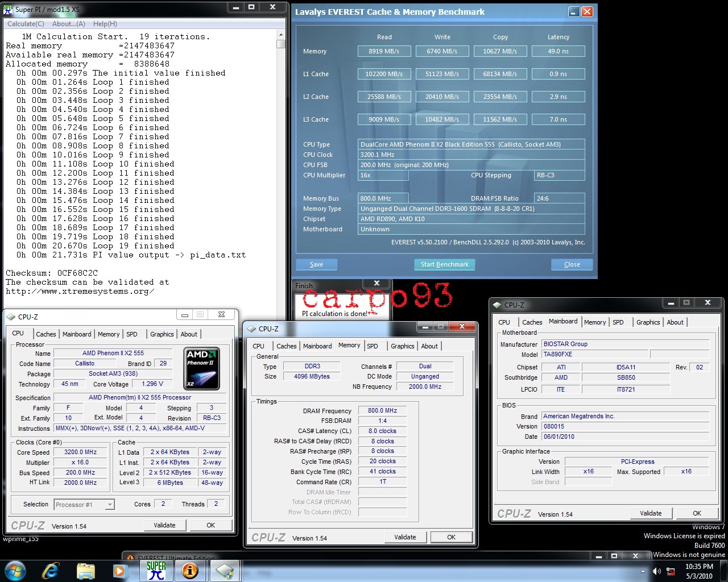Select Graphics tab in left CPU-Z window
The height and width of the screenshot is (582, 728).
(162, 334)
